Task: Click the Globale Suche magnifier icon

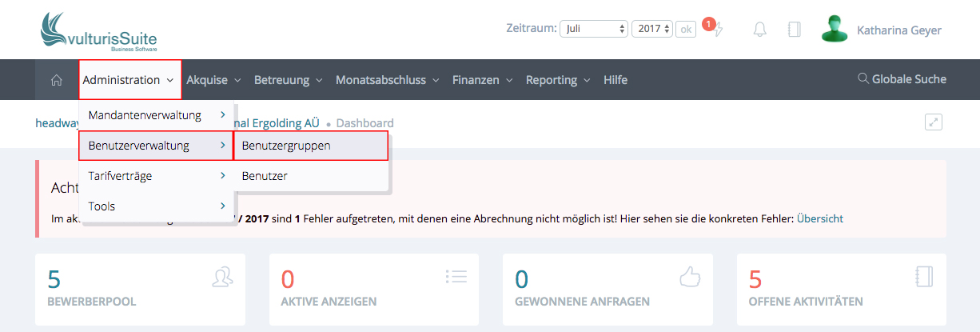Action: coord(862,79)
